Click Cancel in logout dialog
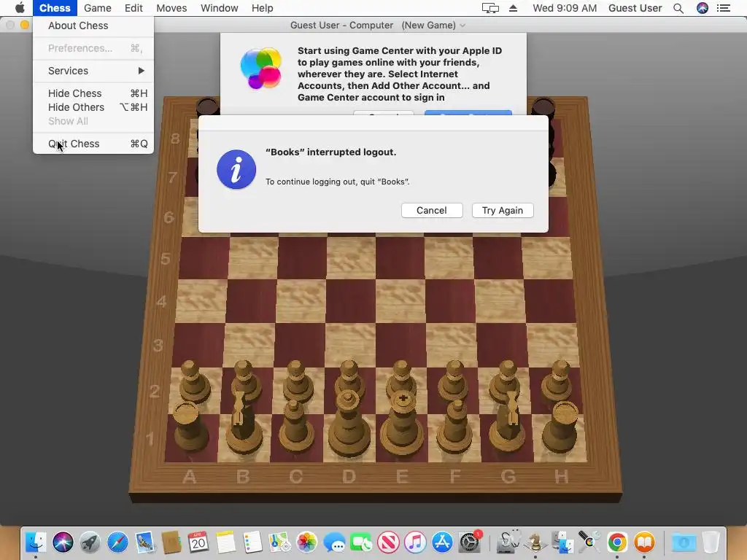Image resolution: width=747 pixels, height=560 pixels. pyautogui.click(x=432, y=211)
